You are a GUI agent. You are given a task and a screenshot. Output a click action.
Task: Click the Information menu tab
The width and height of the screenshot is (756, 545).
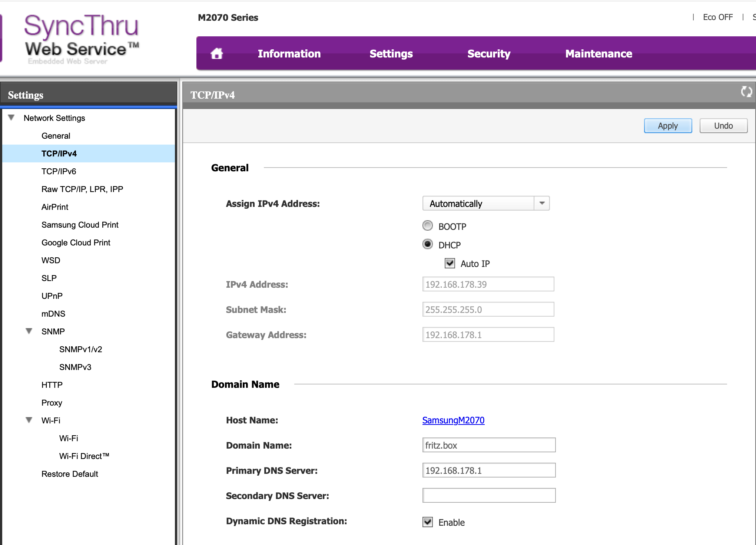pyautogui.click(x=290, y=53)
